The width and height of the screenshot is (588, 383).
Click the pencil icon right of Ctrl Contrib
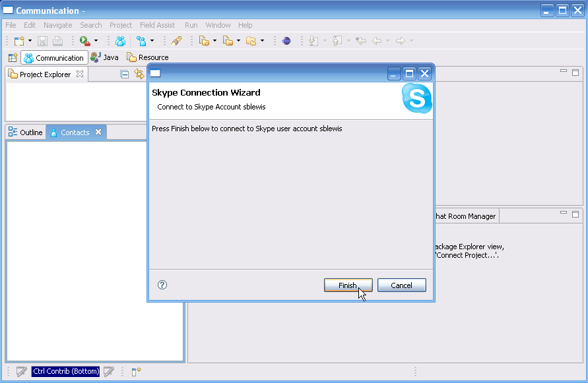[x=109, y=371]
